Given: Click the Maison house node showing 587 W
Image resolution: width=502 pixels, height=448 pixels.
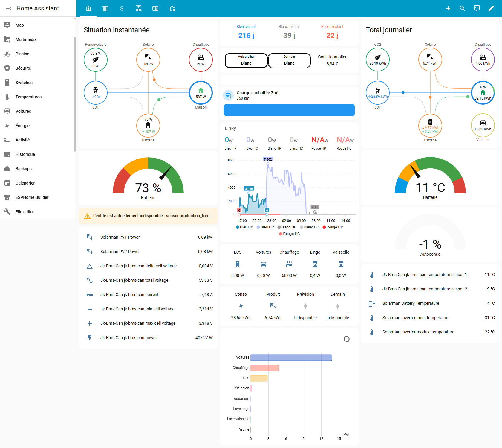Looking at the screenshot, I should (x=201, y=93).
